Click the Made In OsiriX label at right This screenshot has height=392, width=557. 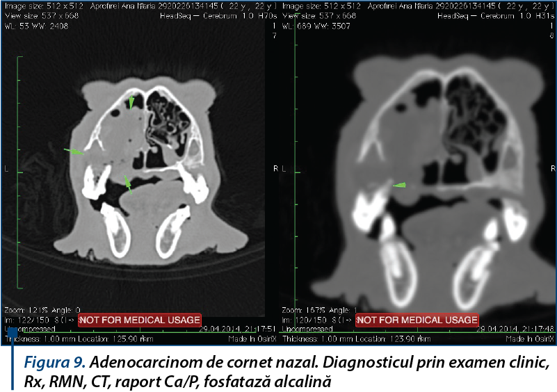[x=530, y=339]
